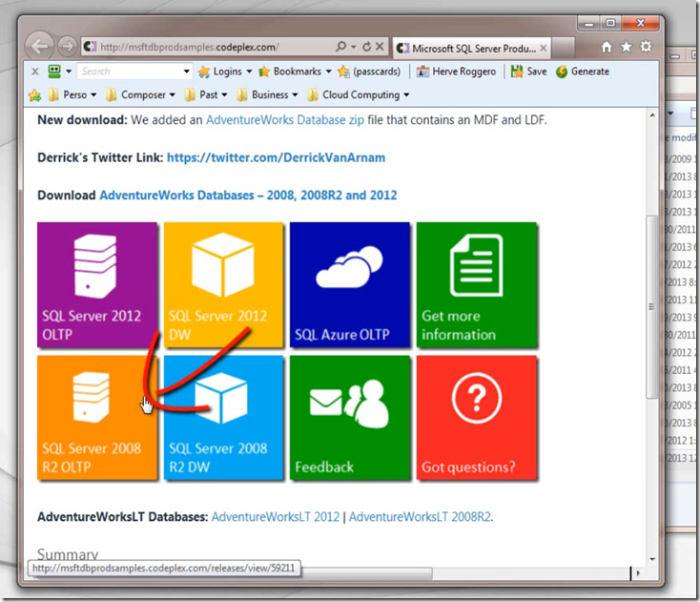Refresh the page with reload icon

coord(366,47)
